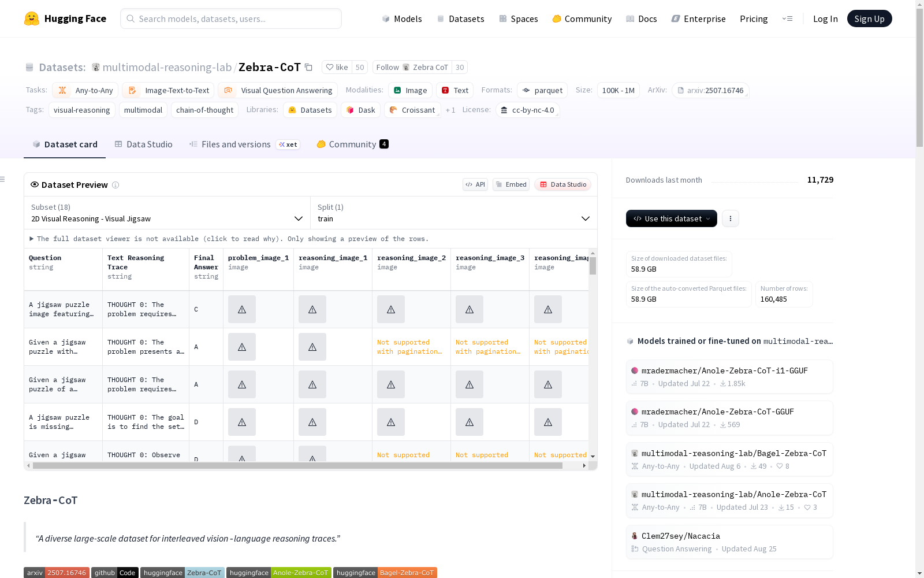Focus the search models and datasets field
Viewport: 924px width, 578px height.
coord(231,18)
